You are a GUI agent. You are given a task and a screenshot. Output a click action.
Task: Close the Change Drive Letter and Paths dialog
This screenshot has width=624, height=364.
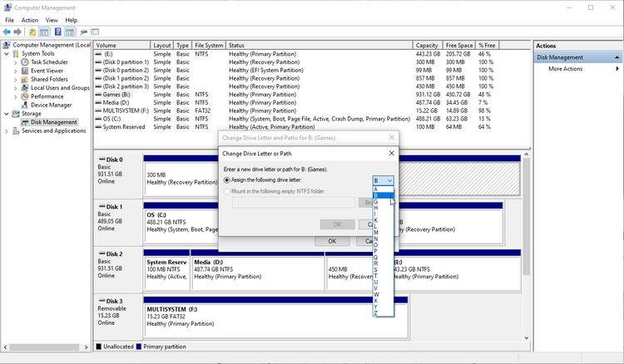point(392,137)
